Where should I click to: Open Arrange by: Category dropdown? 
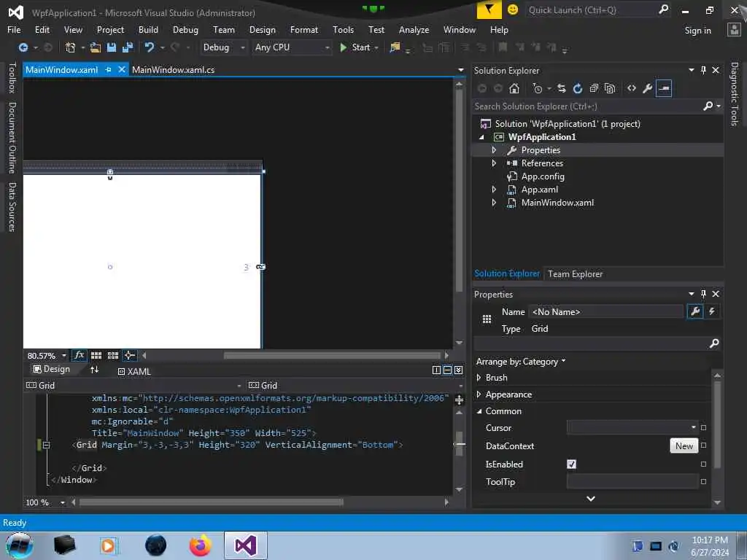[521, 362]
